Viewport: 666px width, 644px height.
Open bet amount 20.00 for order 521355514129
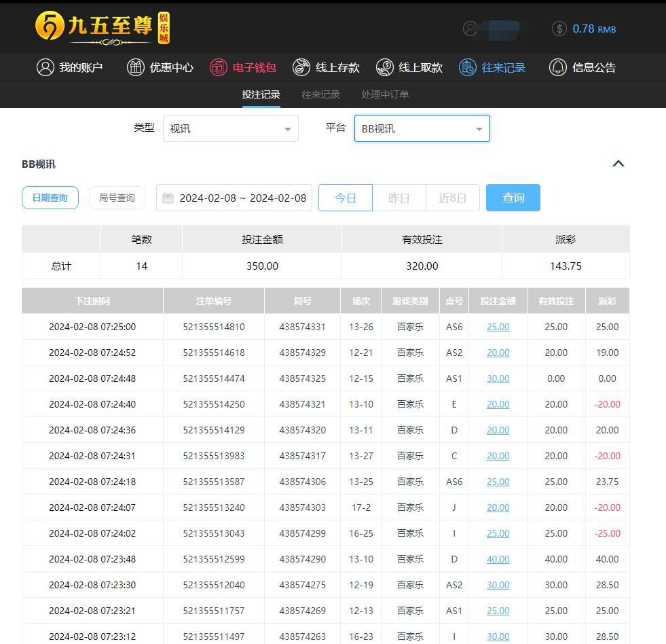(x=498, y=430)
